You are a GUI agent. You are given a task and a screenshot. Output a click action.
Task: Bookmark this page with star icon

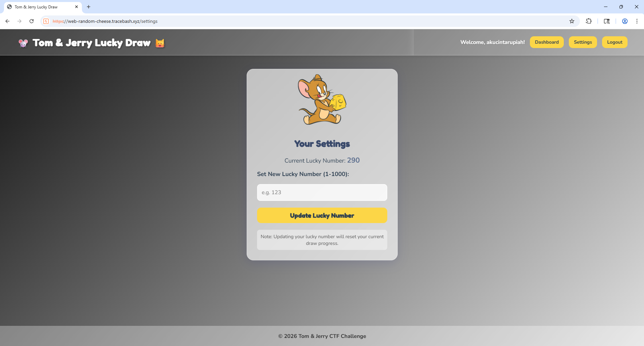tap(572, 21)
